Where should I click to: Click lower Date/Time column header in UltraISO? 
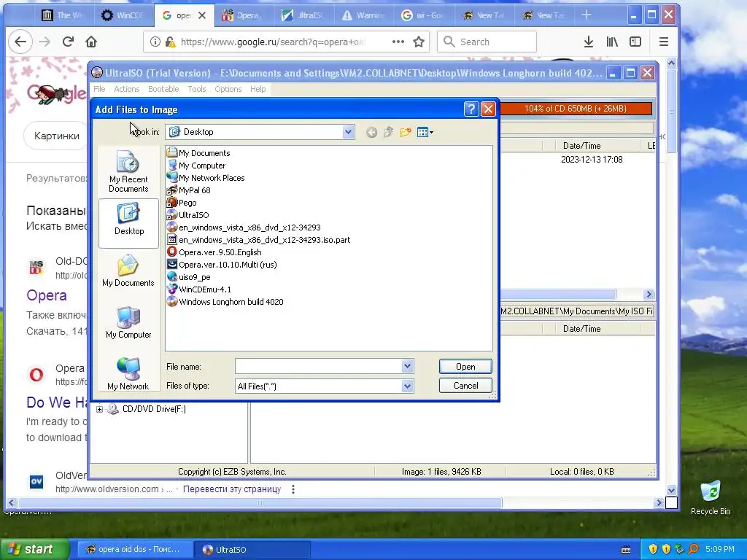click(597, 329)
